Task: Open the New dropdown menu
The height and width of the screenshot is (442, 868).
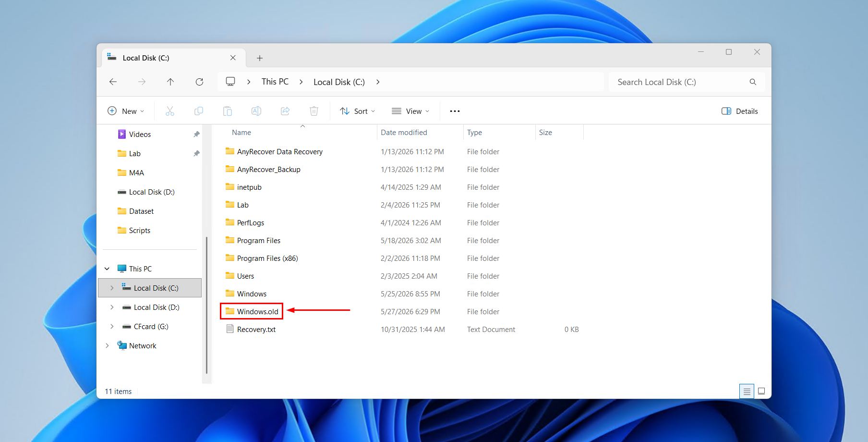Action: pyautogui.click(x=126, y=111)
